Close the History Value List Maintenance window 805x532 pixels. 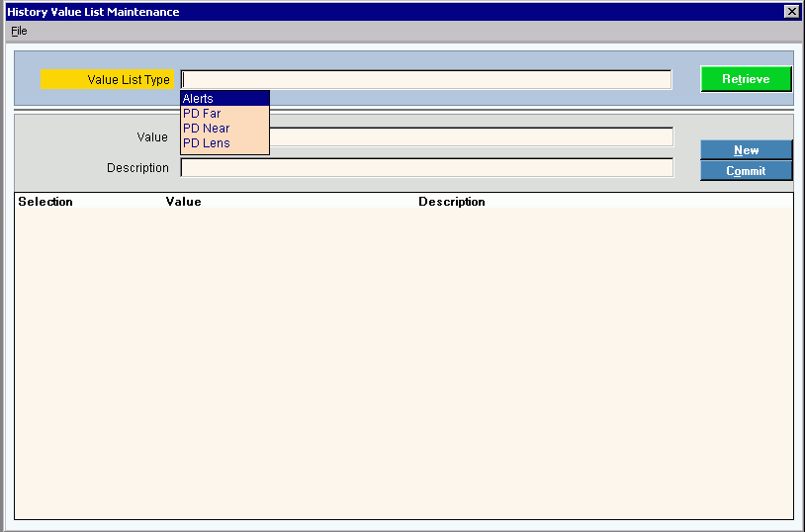pyautogui.click(x=791, y=11)
